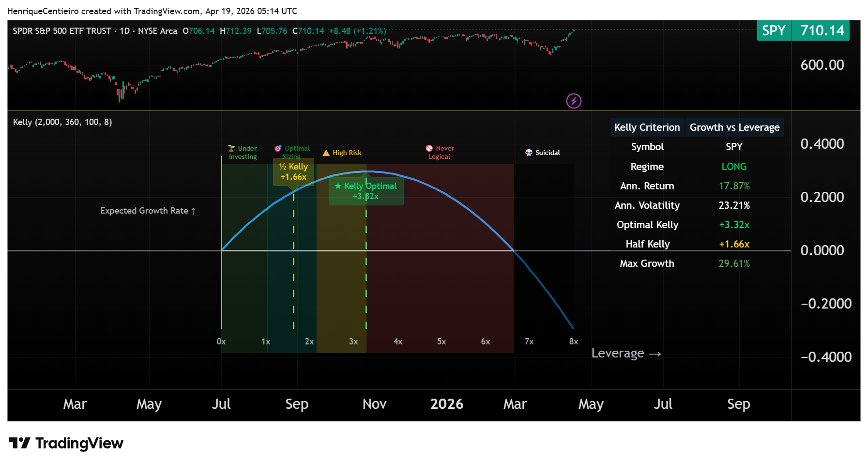Viewport: 868px width, 465px height.
Task: Click the 29.61% Max Growth value
Action: tap(734, 263)
